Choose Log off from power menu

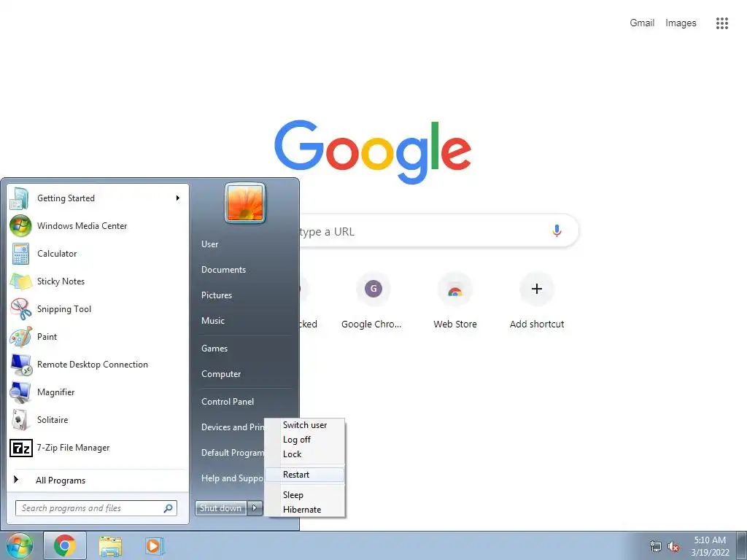point(305,440)
